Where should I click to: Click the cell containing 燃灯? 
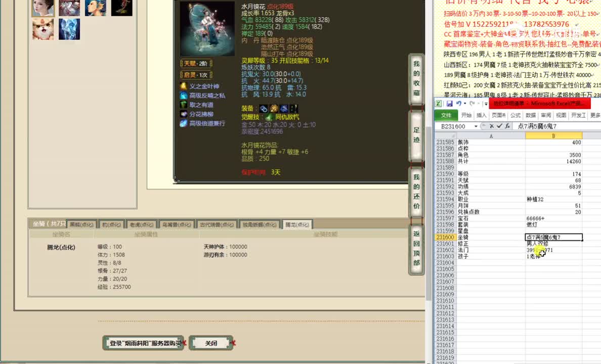click(553, 224)
